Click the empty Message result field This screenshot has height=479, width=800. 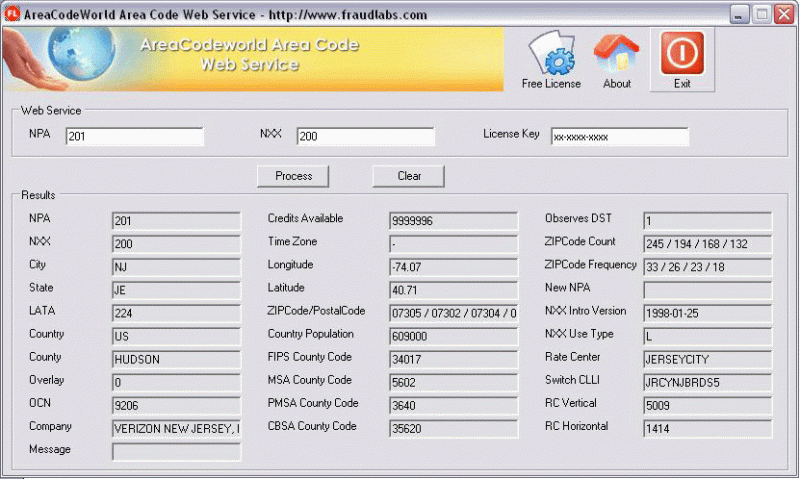176,452
